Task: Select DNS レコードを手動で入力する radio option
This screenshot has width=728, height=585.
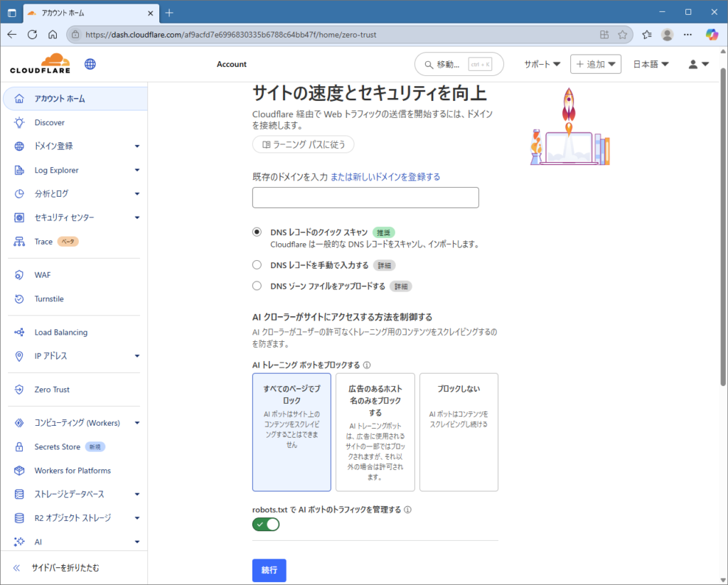Action: point(257,264)
